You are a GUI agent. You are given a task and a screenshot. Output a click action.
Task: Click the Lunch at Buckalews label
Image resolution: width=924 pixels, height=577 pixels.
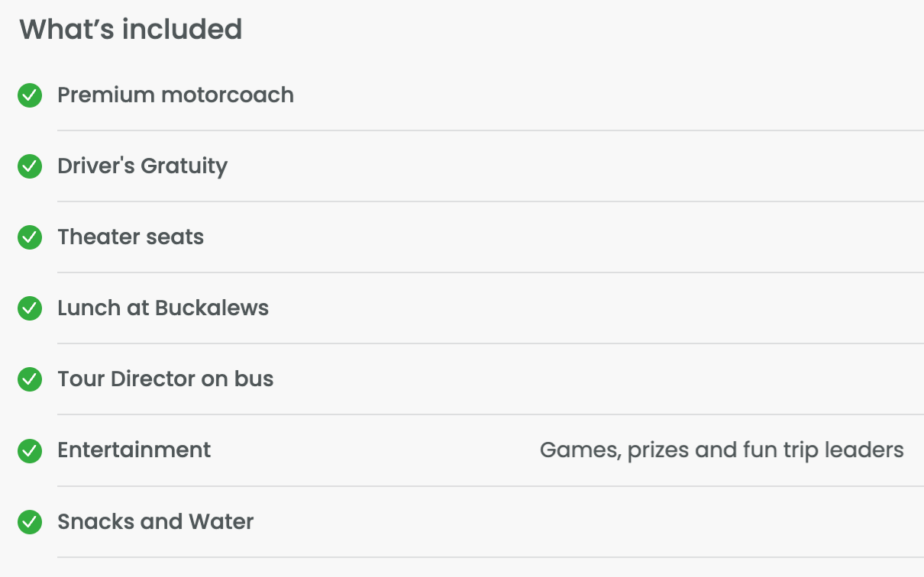[x=163, y=308]
